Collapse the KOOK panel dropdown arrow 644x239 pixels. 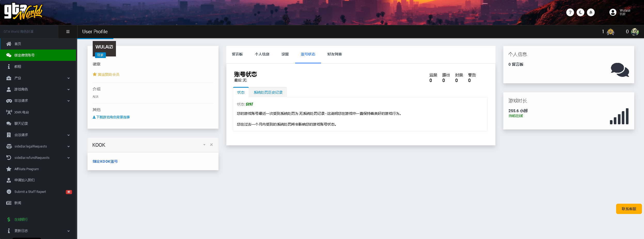[204, 145]
